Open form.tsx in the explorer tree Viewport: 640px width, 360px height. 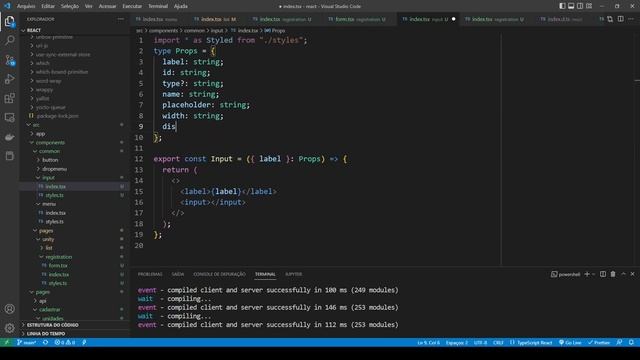pos(58,266)
